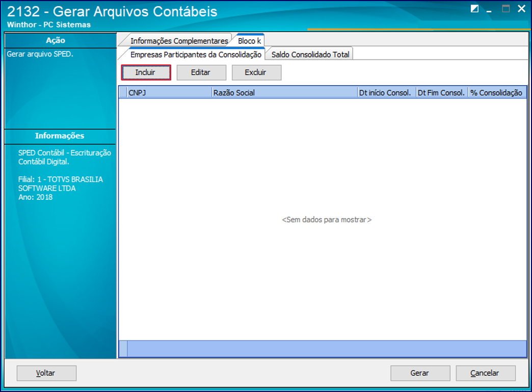This screenshot has height=392, width=532.
Task: Click the Excluir button
Action: [x=256, y=72]
